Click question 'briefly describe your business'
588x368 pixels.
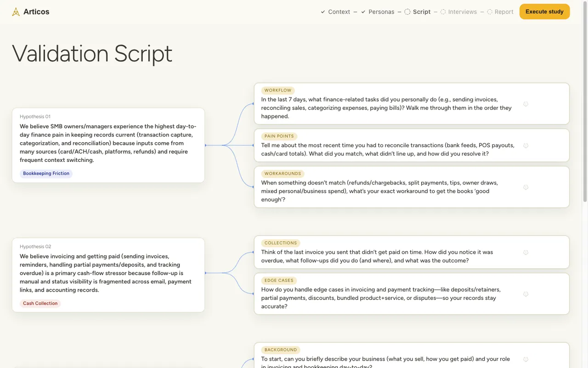[x=386, y=362]
